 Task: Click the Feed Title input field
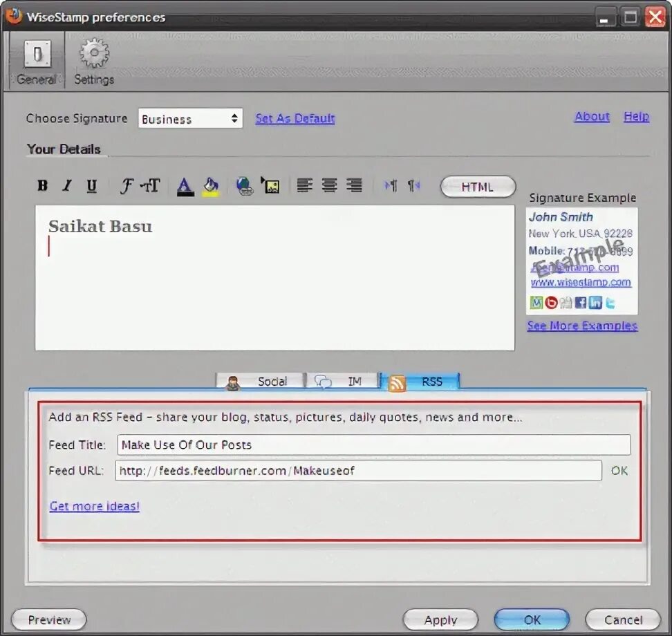(374, 445)
